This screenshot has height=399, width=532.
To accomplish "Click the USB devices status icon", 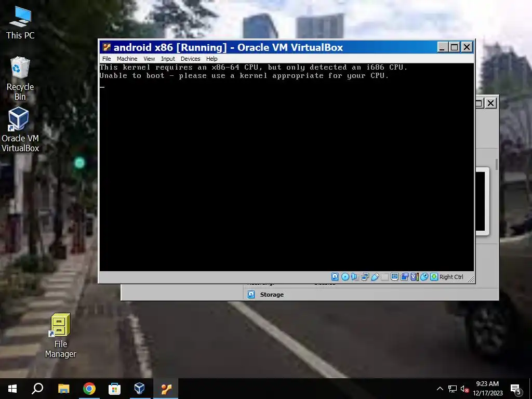I will 375,277.
